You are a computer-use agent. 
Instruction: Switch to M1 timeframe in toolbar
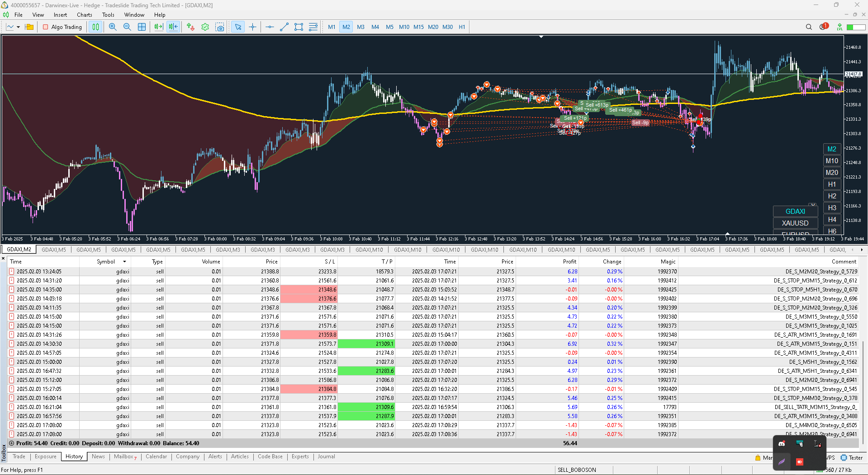click(332, 27)
